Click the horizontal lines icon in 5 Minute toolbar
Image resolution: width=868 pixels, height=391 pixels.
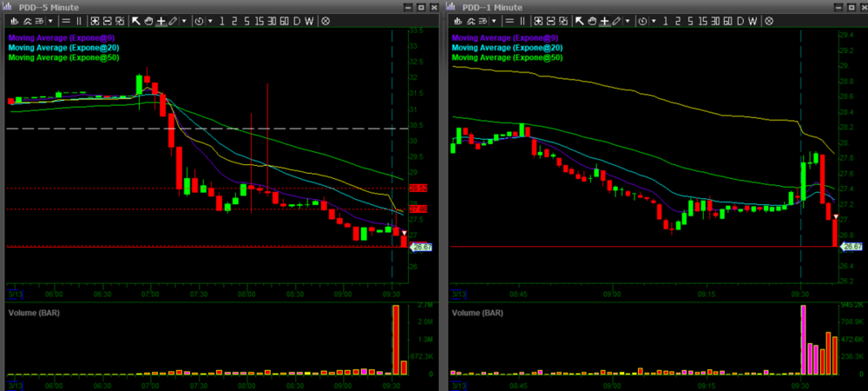point(68,20)
